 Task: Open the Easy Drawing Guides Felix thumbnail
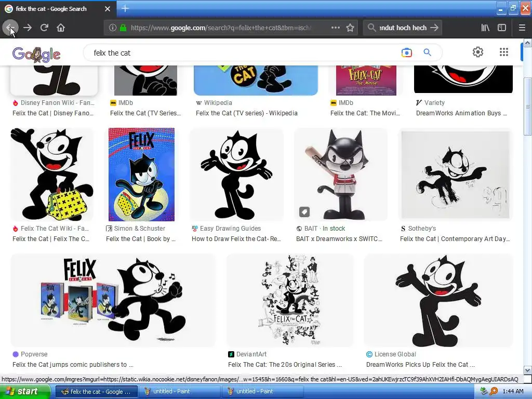click(x=236, y=175)
